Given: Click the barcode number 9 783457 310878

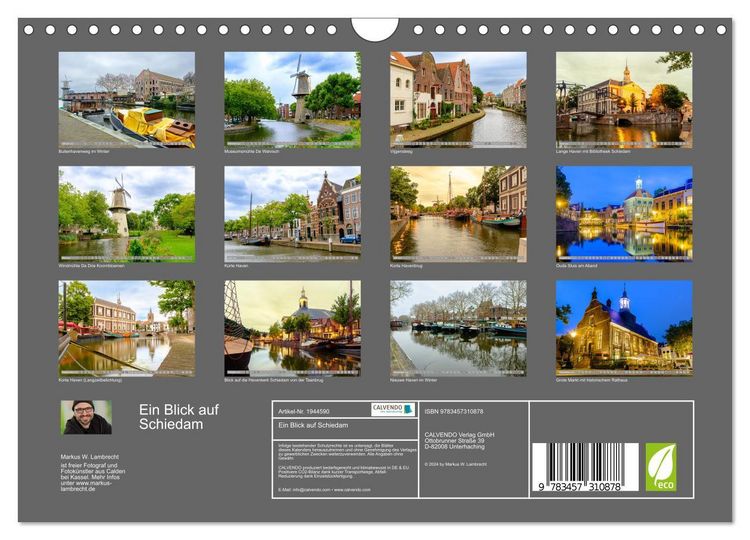Looking at the screenshot, I should pyautogui.click(x=579, y=486).
